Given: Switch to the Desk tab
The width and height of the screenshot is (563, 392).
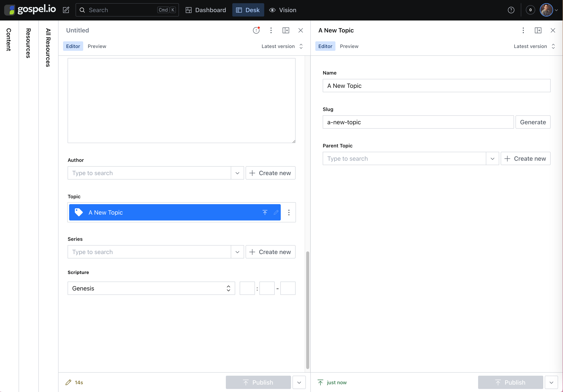Looking at the screenshot, I should tap(248, 10).
